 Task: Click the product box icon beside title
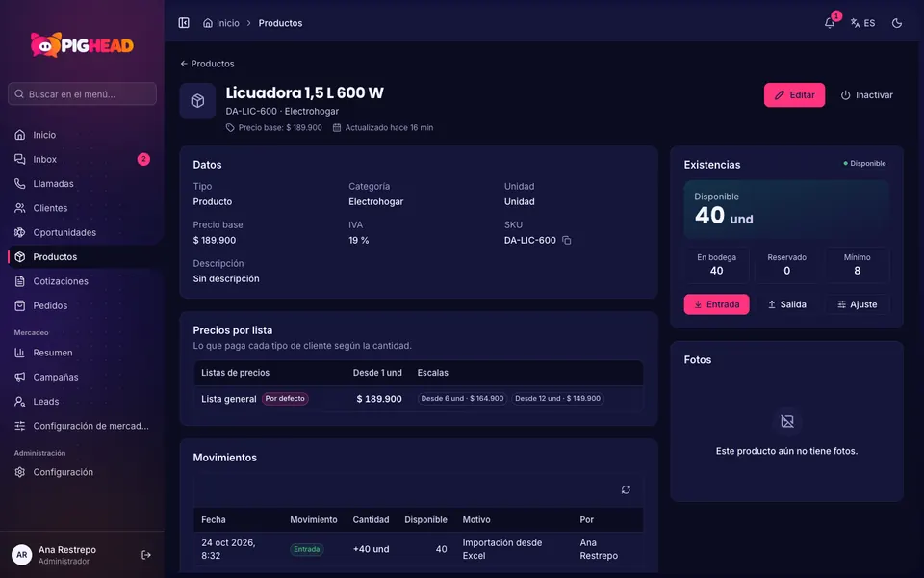[x=197, y=101]
